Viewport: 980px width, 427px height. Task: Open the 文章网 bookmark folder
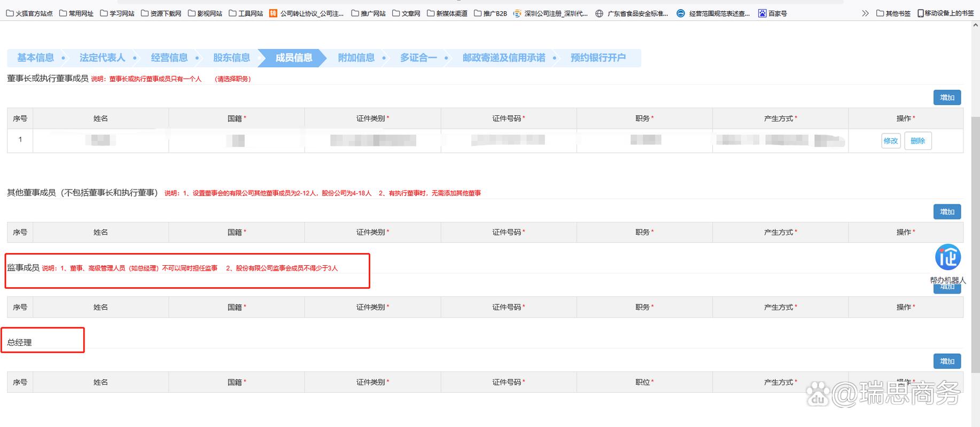click(406, 13)
